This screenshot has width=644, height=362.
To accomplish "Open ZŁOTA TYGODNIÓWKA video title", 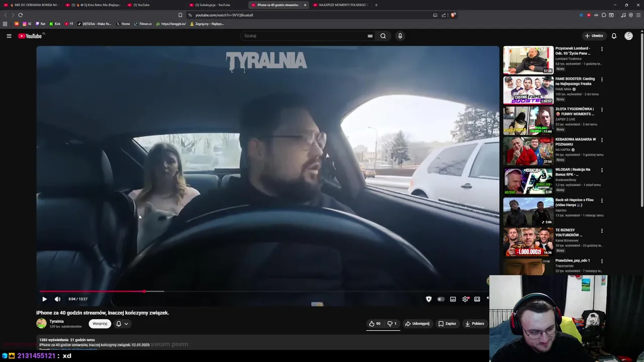I will (x=575, y=111).
